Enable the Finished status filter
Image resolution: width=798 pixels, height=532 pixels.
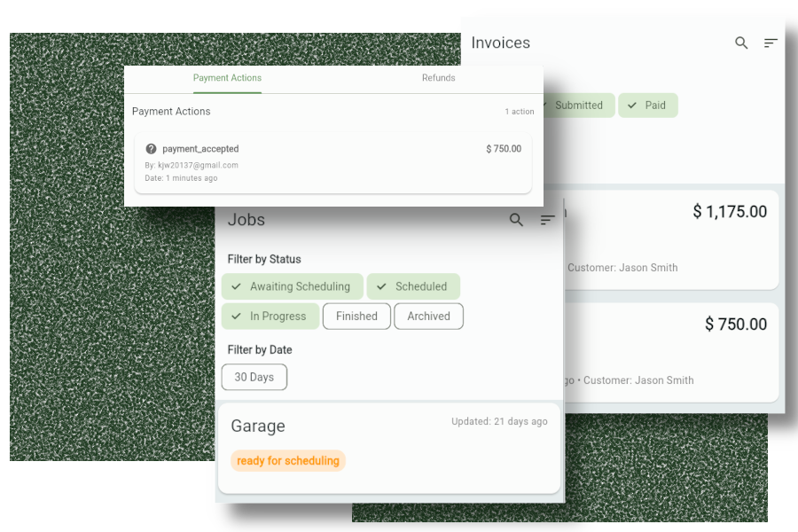tap(356, 316)
